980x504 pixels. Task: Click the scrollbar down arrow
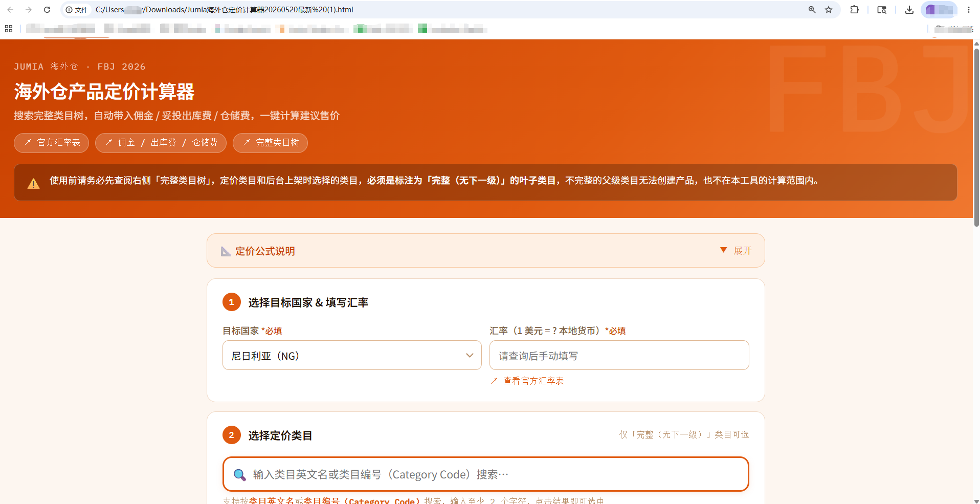pyautogui.click(x=976, y=500)
